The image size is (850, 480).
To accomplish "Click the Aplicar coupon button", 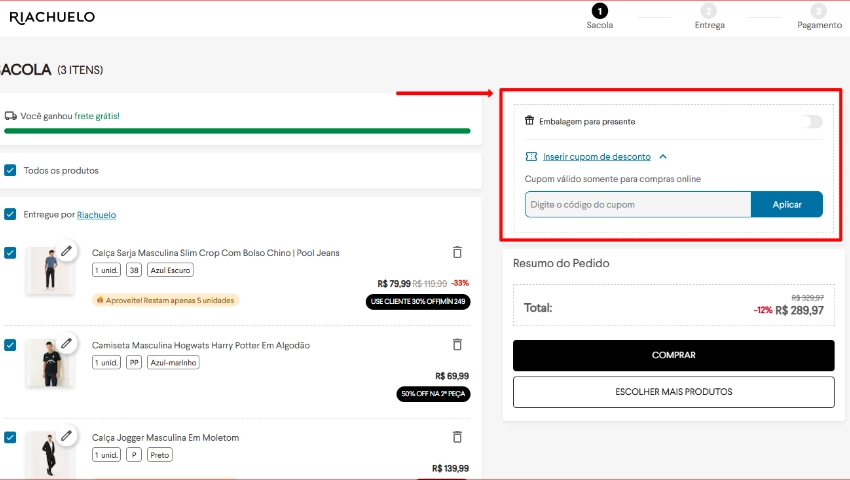I will pyautogui.click(x=787, y=204).
